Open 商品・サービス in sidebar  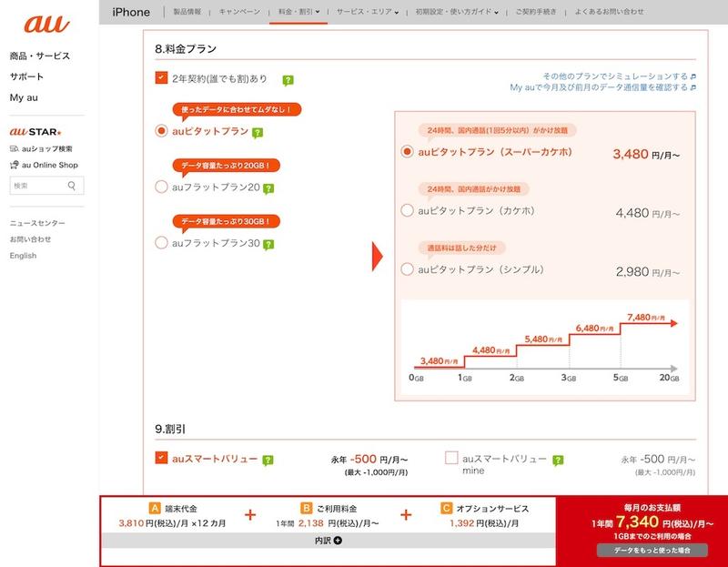[x=40, y=56]
